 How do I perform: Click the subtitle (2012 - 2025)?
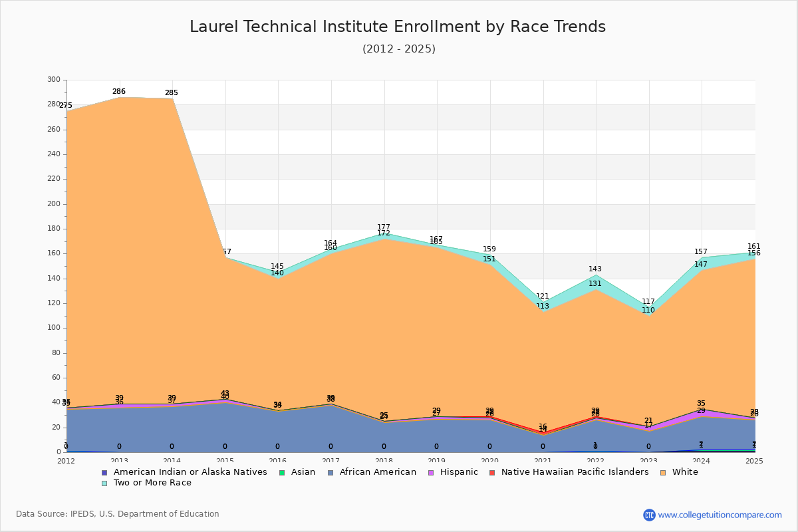pos(399,49)
